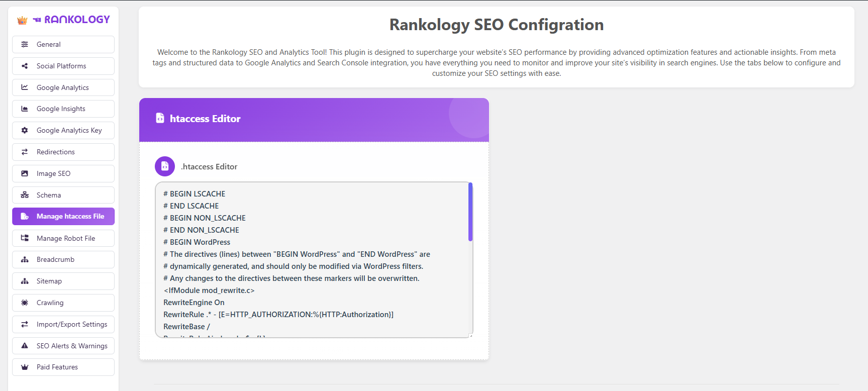Click the round file-code icon beside .htaccess Editor
The image size is (868, 391).
pyautogui.click(x=165, y=166)
